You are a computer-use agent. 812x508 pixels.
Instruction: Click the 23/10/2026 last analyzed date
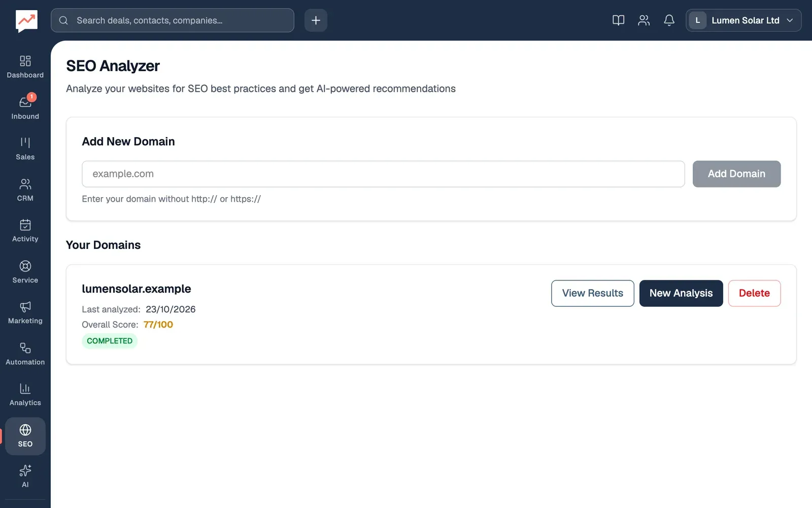tap(171, 309)
